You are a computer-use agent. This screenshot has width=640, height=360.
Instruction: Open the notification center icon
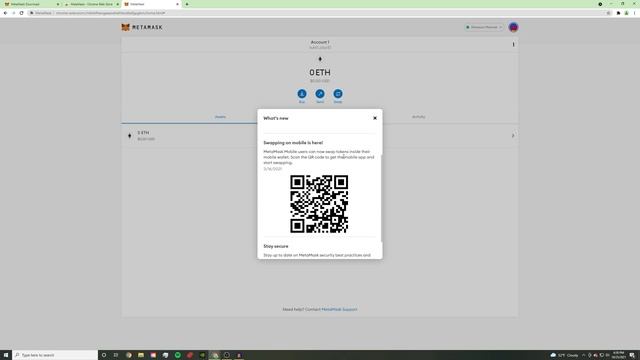(632, 355)
